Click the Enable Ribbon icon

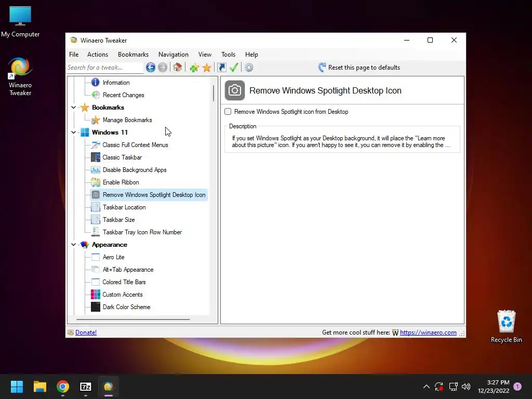[x=96, y=182]
